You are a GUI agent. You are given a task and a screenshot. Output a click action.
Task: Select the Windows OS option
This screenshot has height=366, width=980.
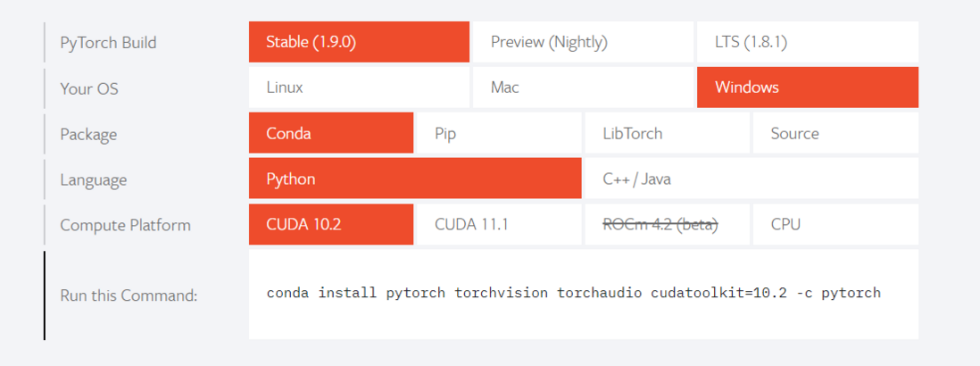click(808, 87)
